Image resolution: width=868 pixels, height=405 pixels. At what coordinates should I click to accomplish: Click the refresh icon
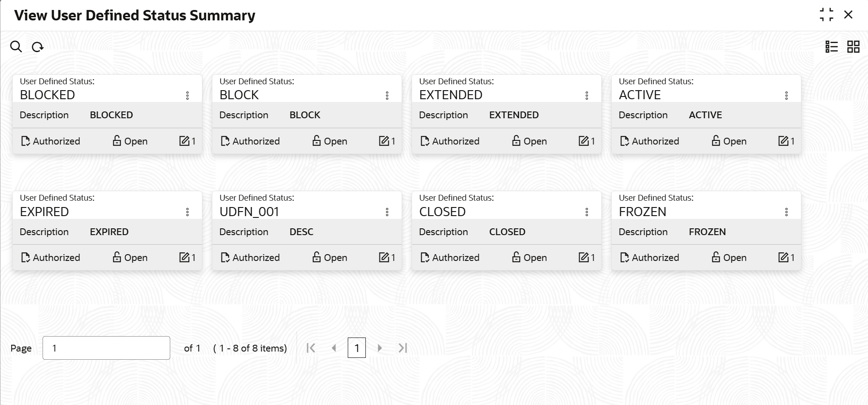click(x=38, y=47)
